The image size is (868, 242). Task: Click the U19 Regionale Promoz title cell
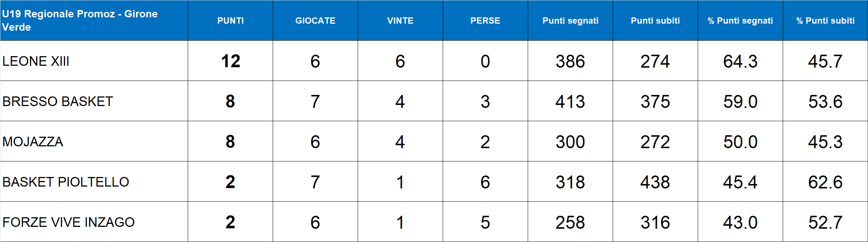point(80,20)
